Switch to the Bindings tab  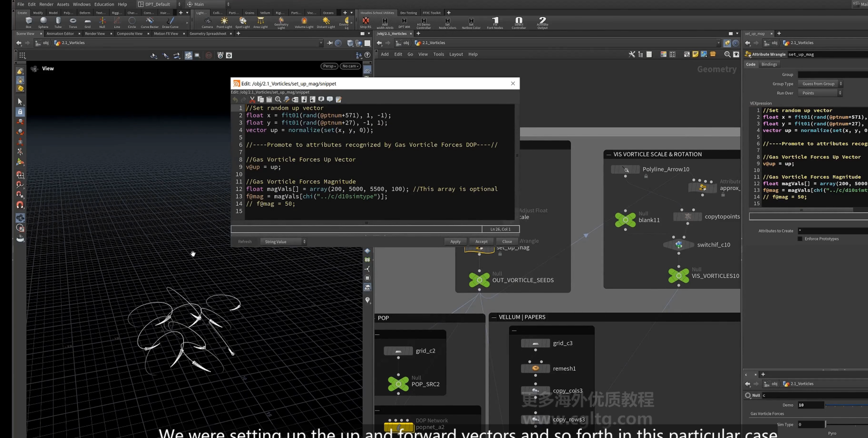point(769,64)
